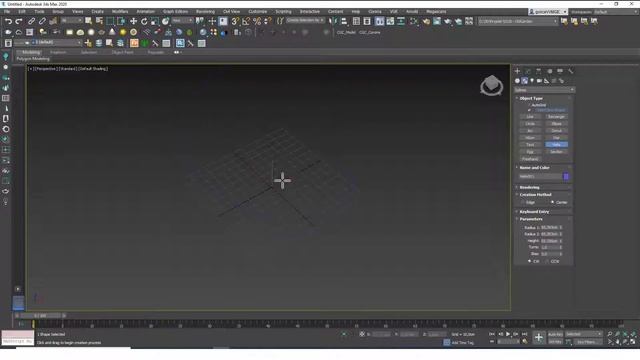Toggle the Auto Key button
Screen dimensions: 640x360
(x=555, y=334)
